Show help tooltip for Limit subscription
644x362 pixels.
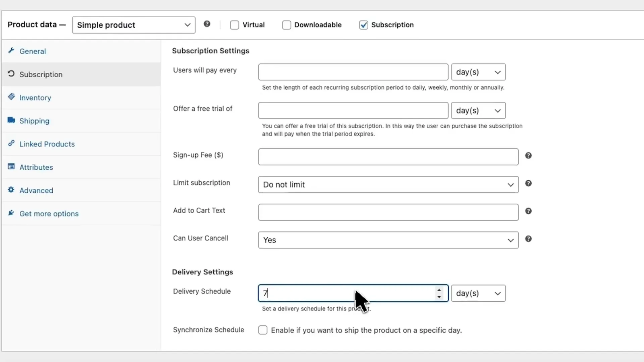(x=528, y=183)
